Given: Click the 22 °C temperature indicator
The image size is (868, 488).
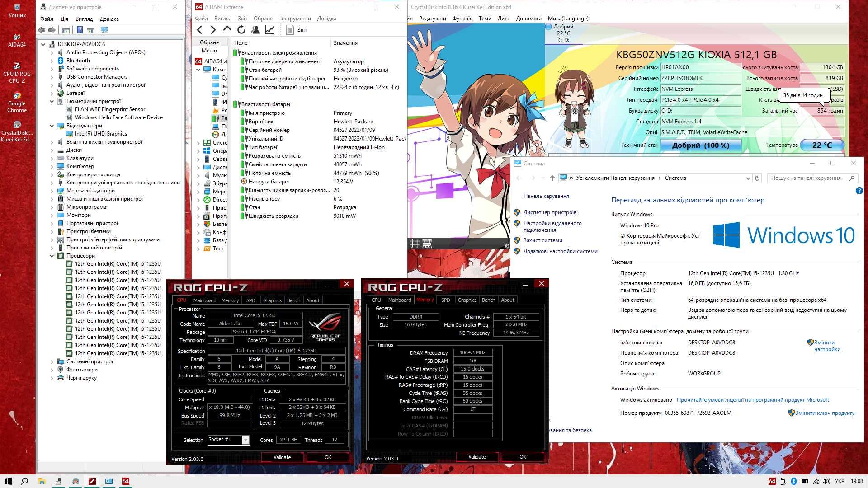Looking at the screenshot, I should pos(822,145).
